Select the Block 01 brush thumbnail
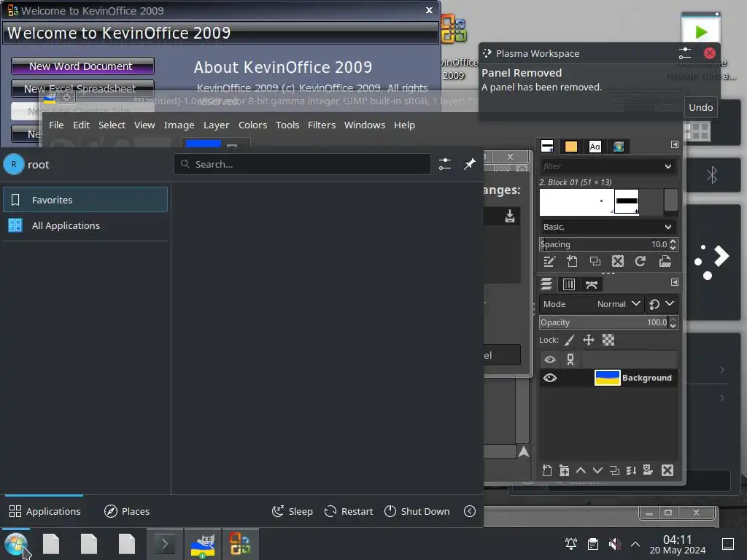This screenshot has width=747, height=560. tap(627, 201)
